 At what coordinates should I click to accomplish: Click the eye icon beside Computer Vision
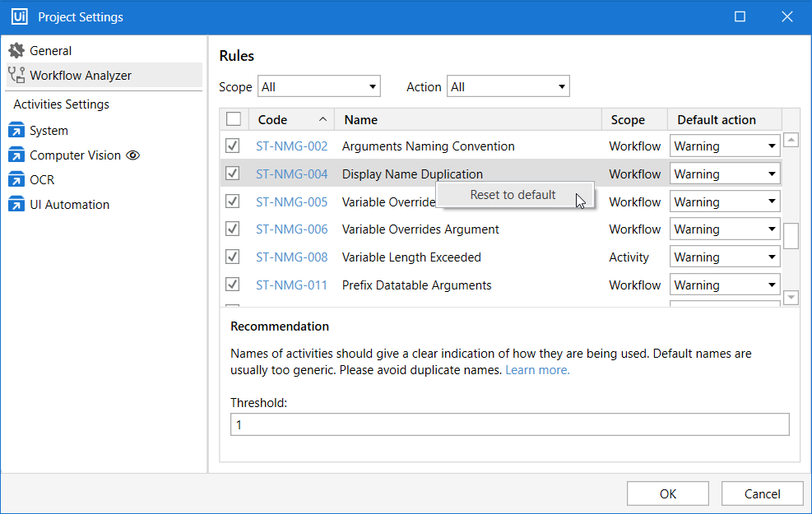133,155
